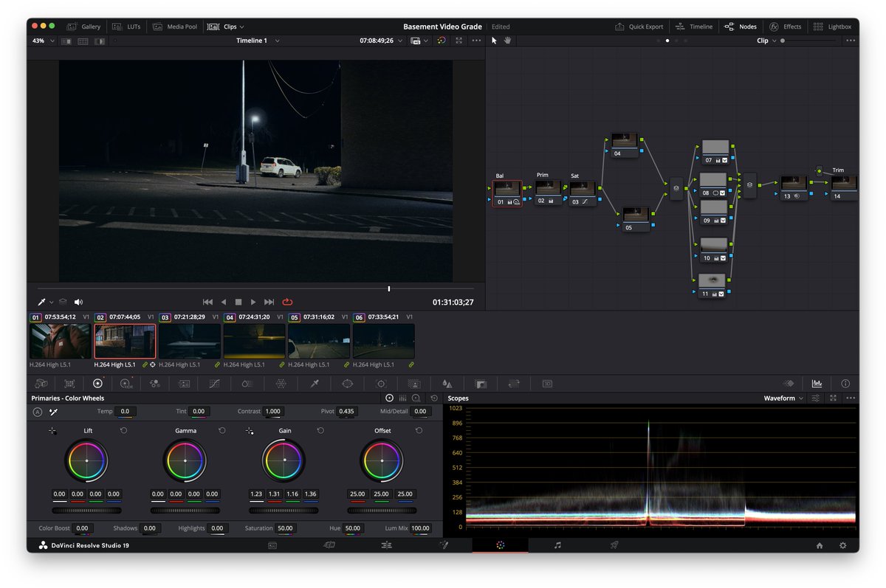Open Project Settings gear
The height and width of the screenshot is (588, 886).
pos(843,545)
